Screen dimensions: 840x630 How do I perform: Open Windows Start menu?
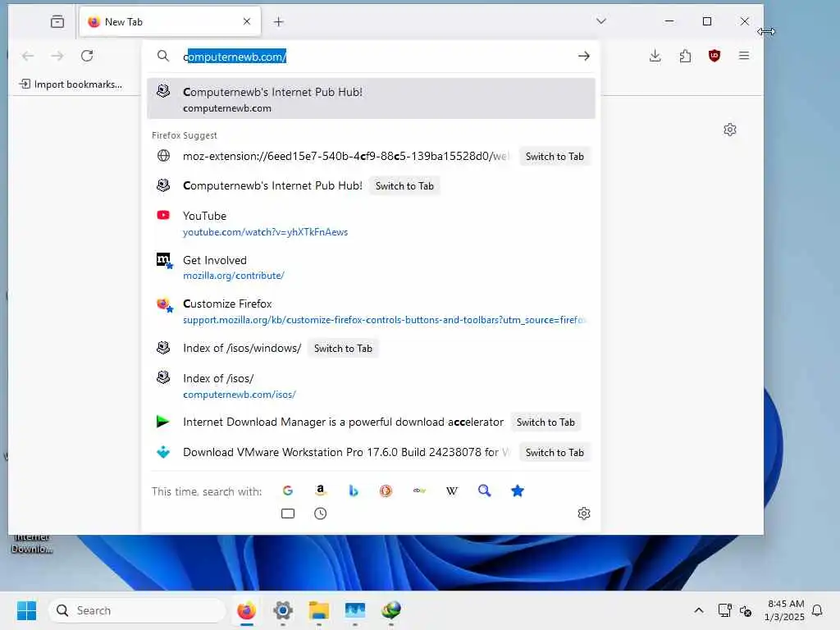tap(26, 610)
